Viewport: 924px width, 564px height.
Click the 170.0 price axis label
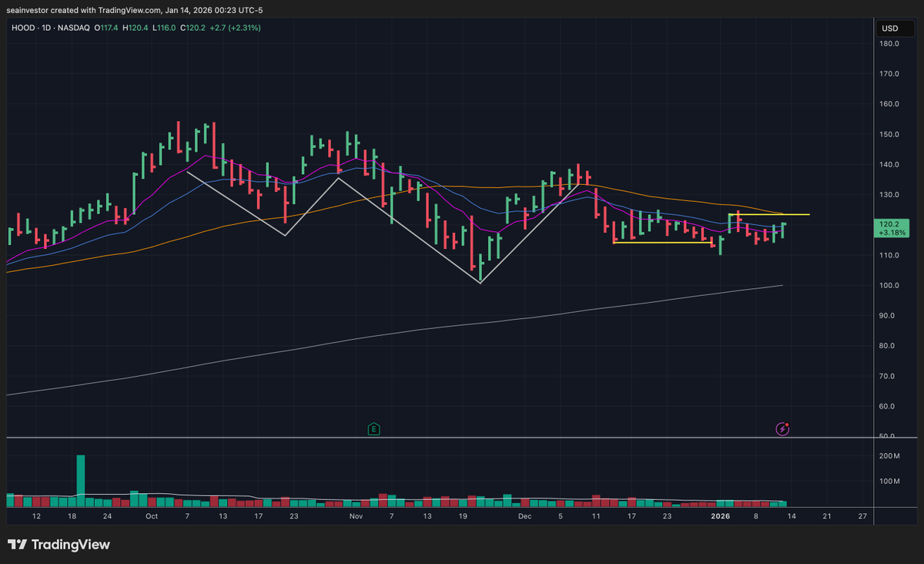tap(890, 74)
